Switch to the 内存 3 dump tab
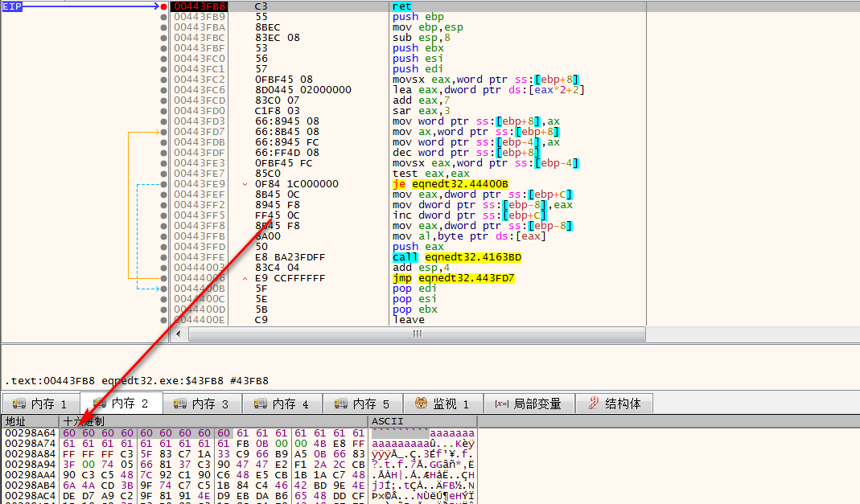The image size is (860, 504). [x=201, y=404]
